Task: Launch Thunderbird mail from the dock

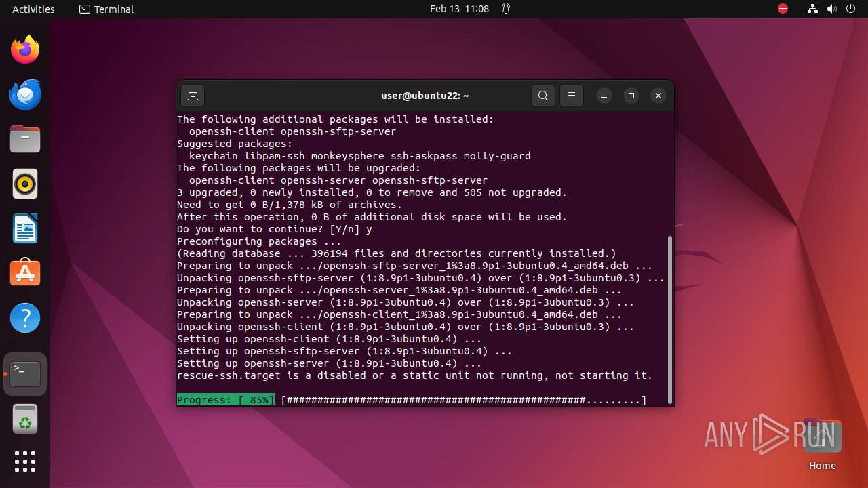Action: 25,94
